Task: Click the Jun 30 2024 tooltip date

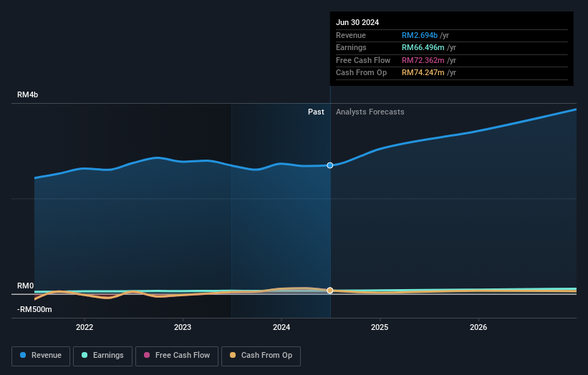Action: pyautogui.click(x=357, y=22)
